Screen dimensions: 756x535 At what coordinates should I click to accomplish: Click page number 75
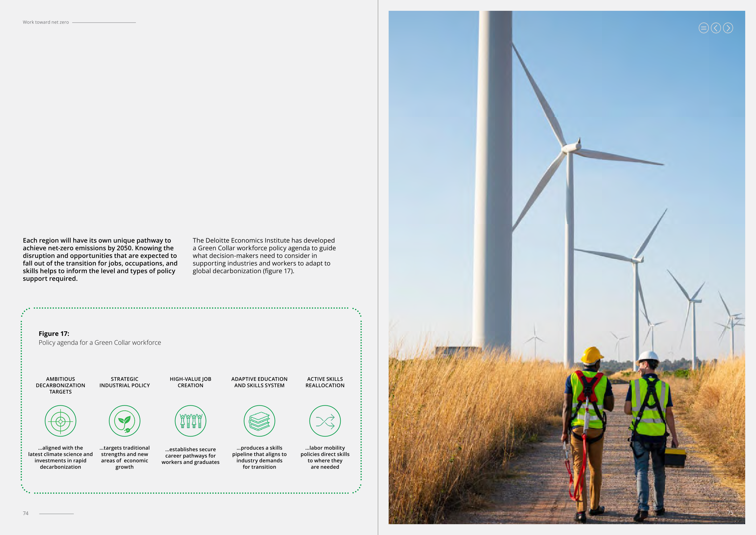[x=730, y=512]
